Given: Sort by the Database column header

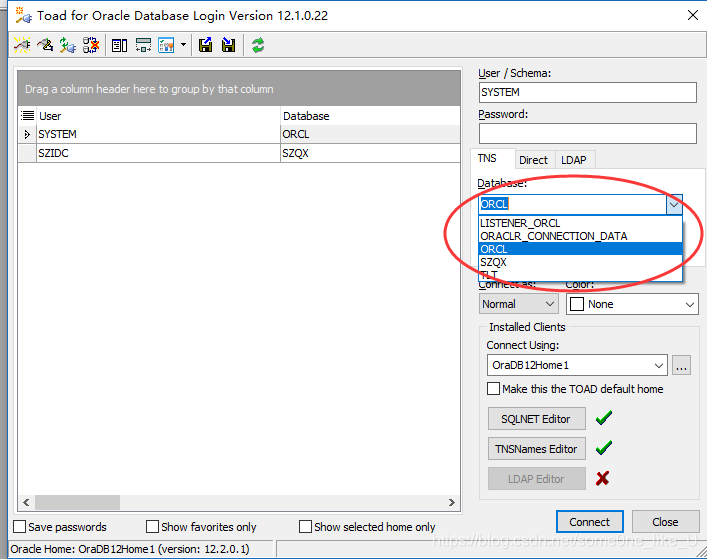Looking at the screenshot, I should point(370,116).
